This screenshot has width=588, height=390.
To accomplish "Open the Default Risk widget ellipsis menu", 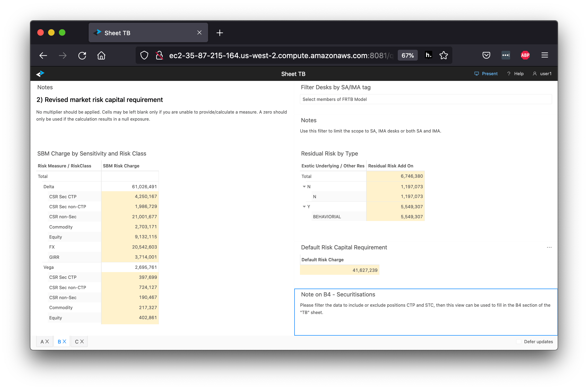I will click(x=549, y=247).
